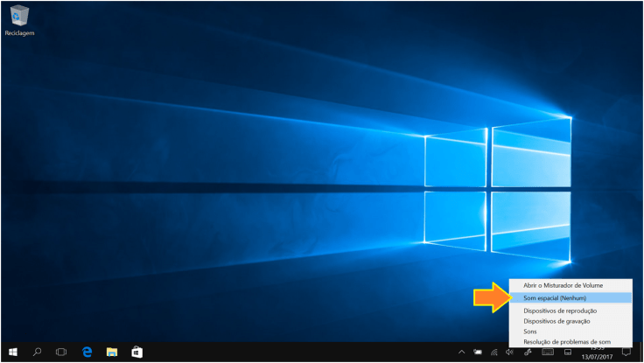The height and width of the screenshot is (363, 644).
Task: Open the Reciclagem recycle bin icon
Action: (18, 19)
